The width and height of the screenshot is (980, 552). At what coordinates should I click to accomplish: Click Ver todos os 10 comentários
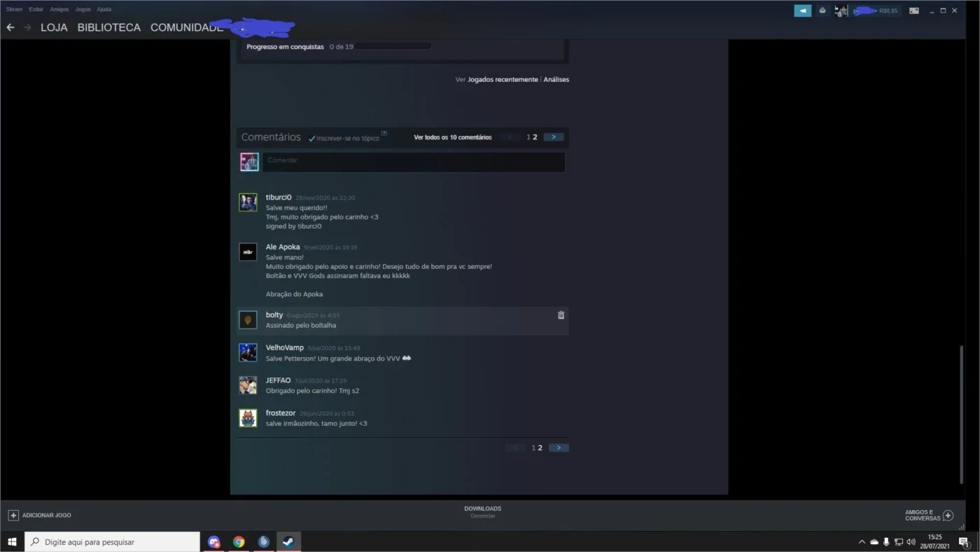pos(453,137)
